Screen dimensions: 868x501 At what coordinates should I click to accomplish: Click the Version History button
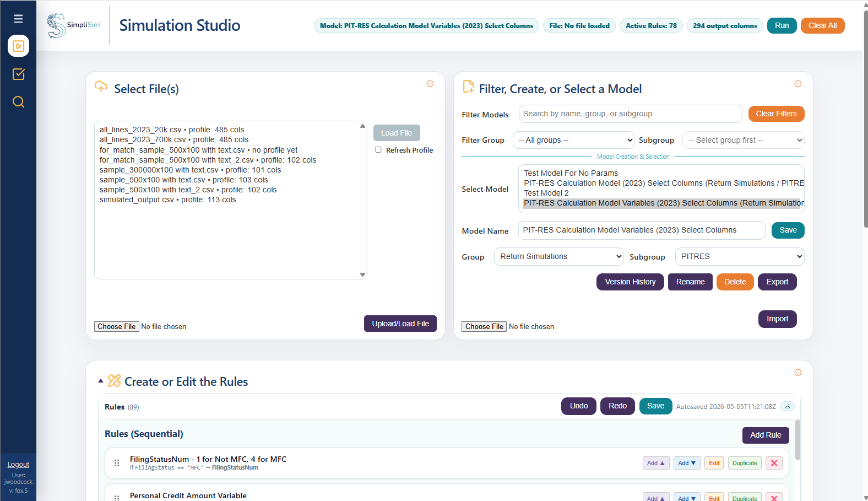click(630, 282)
